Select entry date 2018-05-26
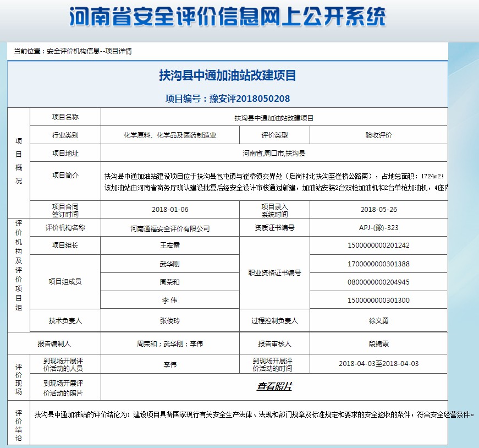Image resolution: width=479 pixels, height=448 pixels. (379, 210)
